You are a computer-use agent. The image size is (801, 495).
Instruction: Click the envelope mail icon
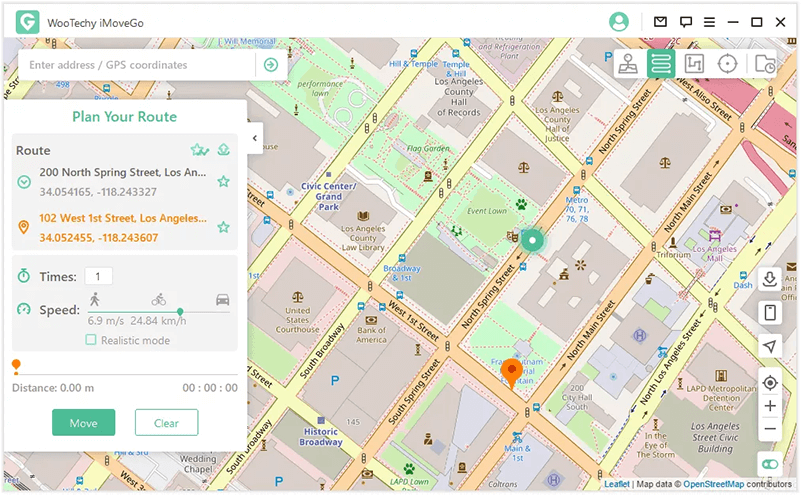661,21
